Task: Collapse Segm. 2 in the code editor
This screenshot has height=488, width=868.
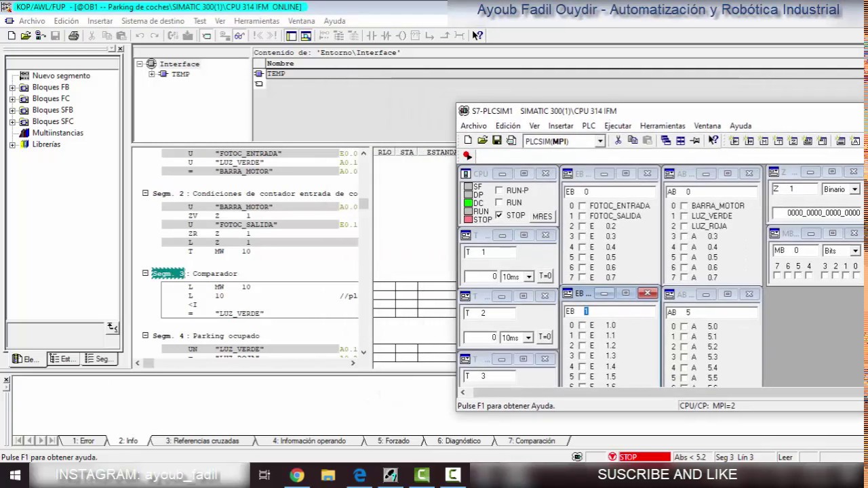Action: (145, 193)
